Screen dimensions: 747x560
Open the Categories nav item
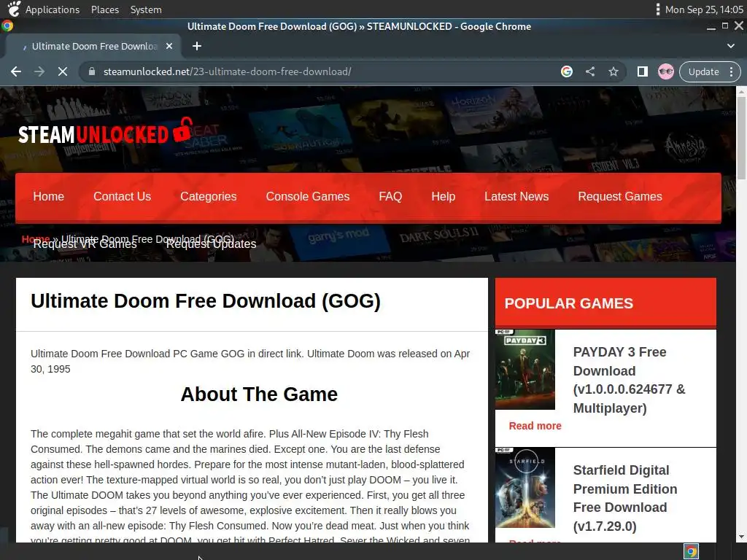(208, 196)
